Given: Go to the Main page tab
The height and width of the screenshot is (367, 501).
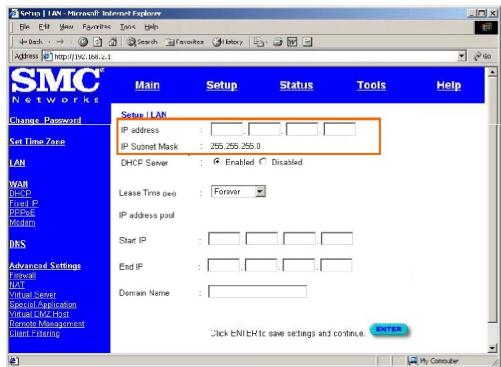Looking at the screenshot, I should (x=147, y=85).
